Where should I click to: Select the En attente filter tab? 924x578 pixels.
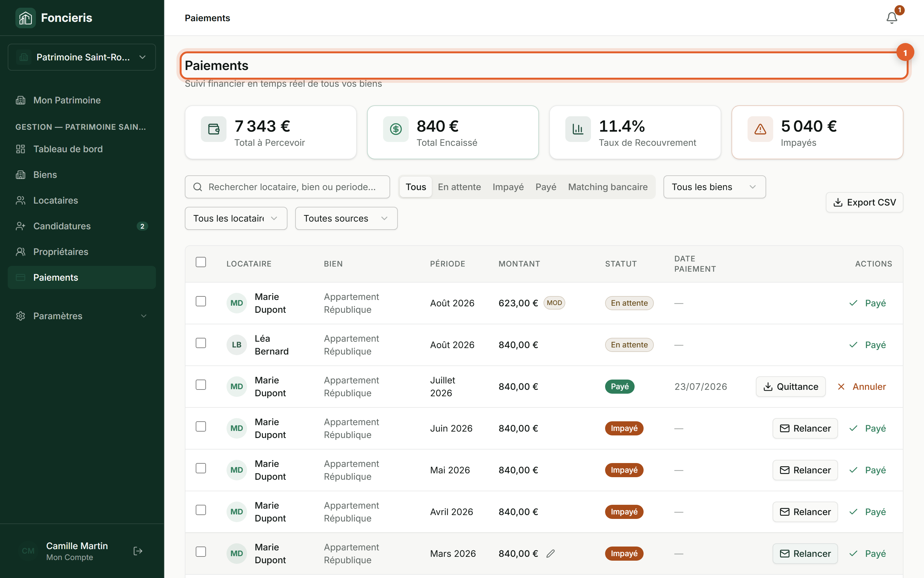pyautogui.click(x=459, y=187)
